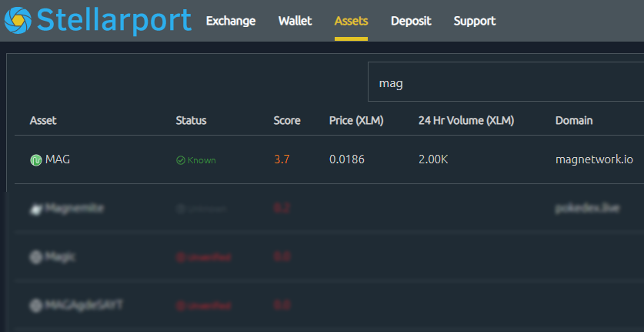
Task: Click the green Known checkmark icon
Action: 180,160
